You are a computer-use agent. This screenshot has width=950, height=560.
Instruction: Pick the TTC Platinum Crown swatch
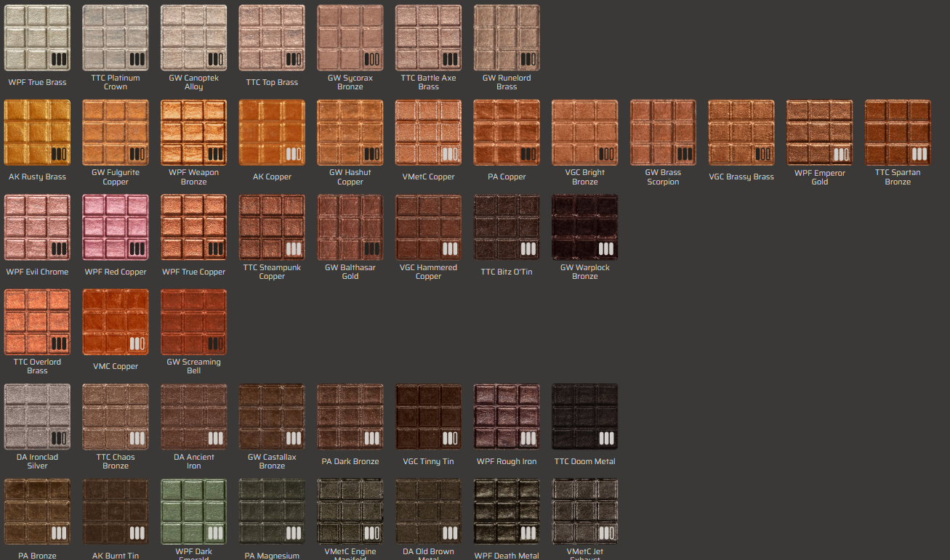(116, 38)
